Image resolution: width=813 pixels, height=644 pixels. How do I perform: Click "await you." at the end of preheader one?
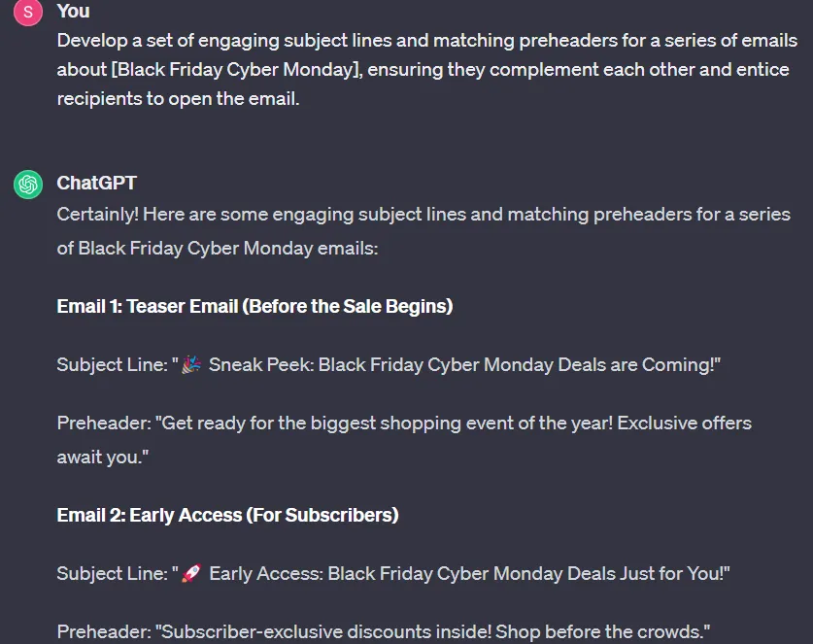point(102,457)
